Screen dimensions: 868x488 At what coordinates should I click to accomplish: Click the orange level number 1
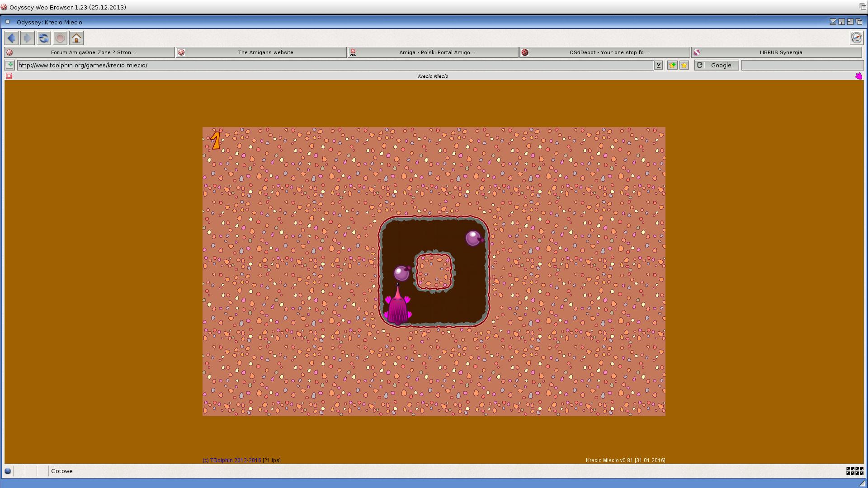216,141
